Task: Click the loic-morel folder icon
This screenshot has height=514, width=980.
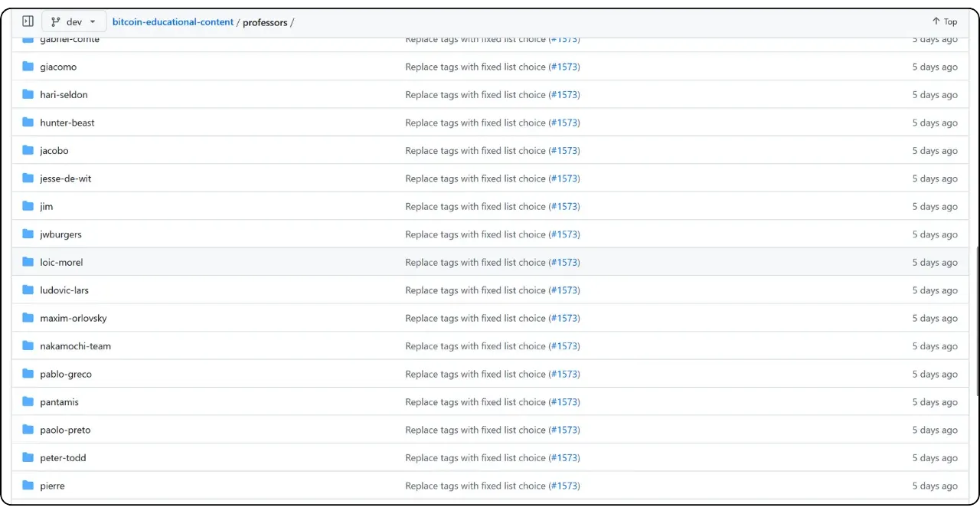Action: 28,262
